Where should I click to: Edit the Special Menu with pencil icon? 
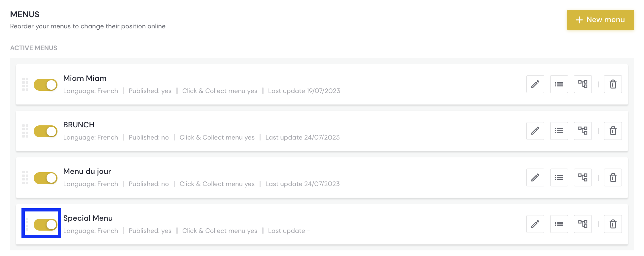pyautogui.click(x=535, y=224)
